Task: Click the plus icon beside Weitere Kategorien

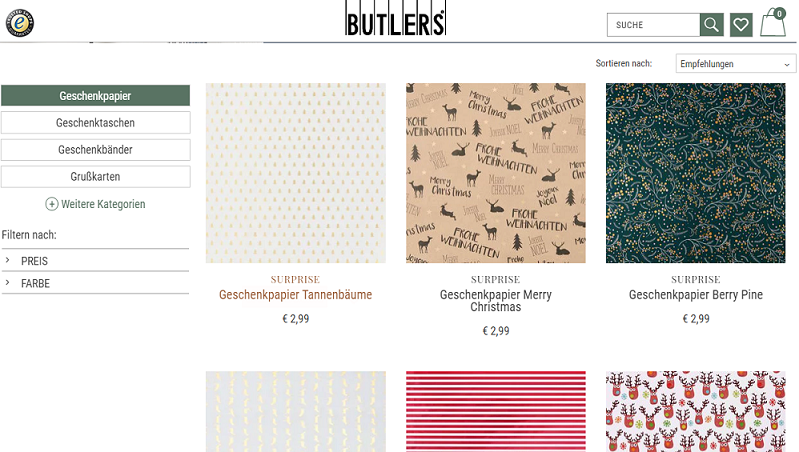Action: tap(51, 204)
